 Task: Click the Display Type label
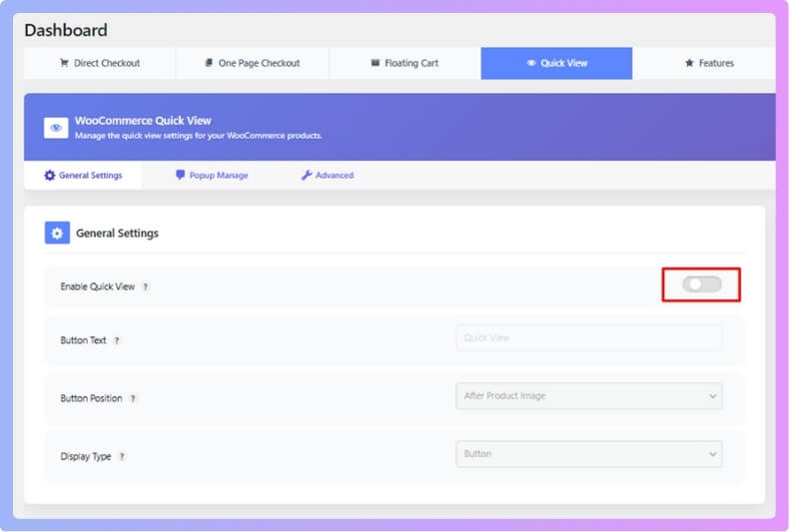pos(86,456)
